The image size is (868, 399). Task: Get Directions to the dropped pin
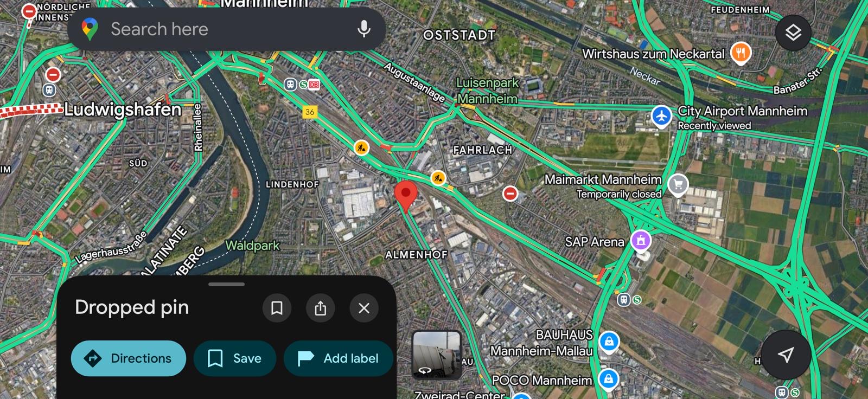click(x=129, y=358)
